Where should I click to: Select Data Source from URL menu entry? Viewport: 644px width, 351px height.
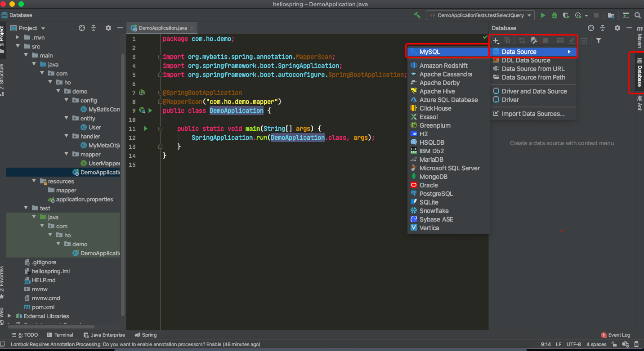533,69
